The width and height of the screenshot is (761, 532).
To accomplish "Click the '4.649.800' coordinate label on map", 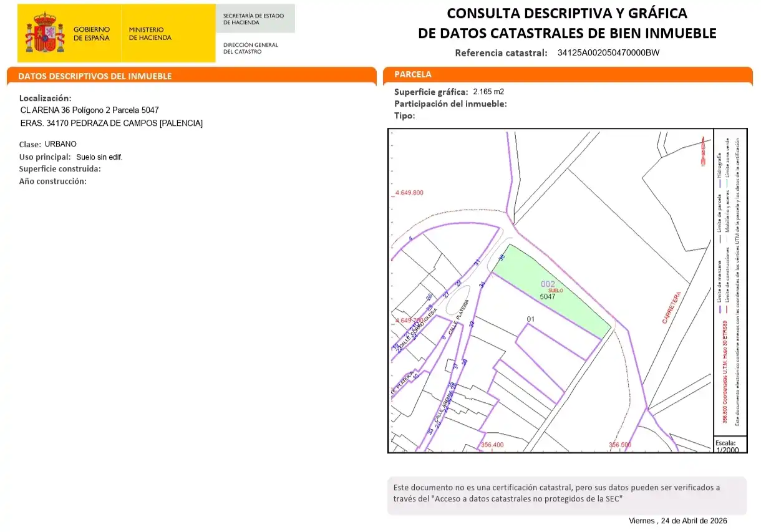I will pos(410,193).
